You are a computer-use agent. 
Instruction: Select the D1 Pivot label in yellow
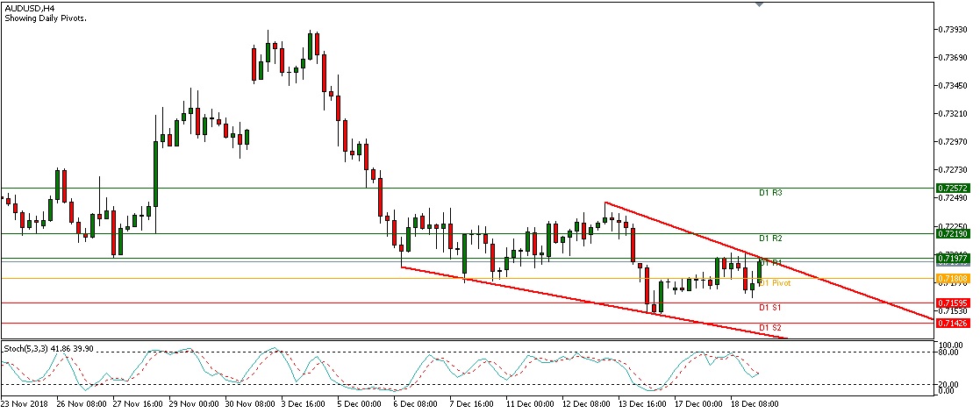(775, 283)
